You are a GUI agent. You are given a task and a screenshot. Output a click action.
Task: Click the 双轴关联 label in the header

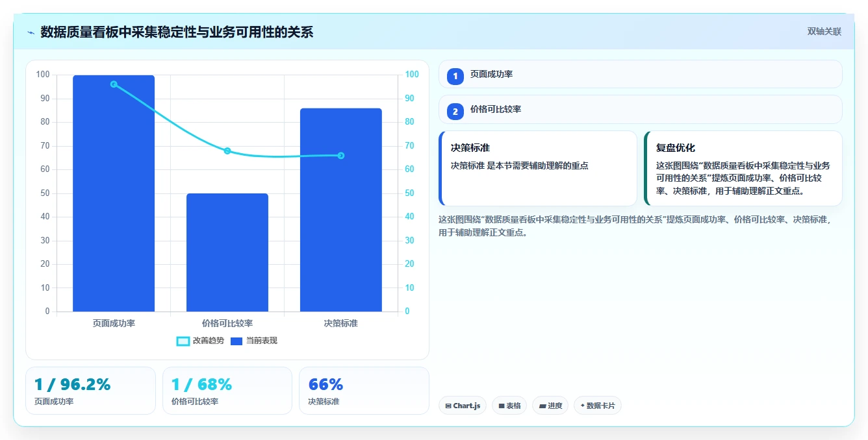pos(824,32)
